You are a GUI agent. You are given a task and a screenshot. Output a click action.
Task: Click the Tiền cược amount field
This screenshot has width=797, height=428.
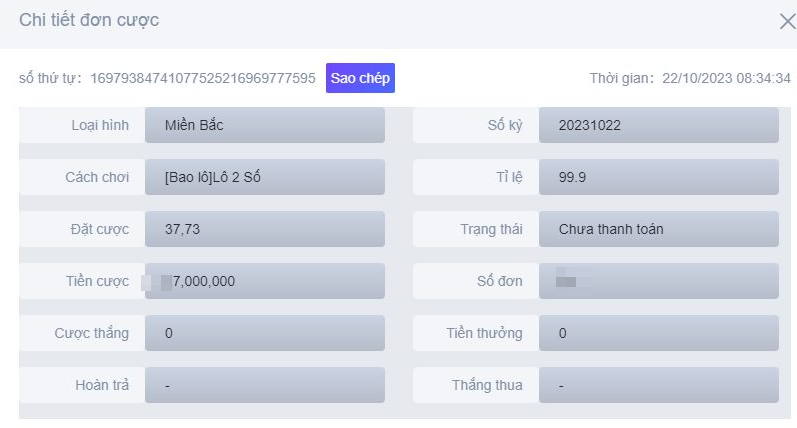pyautogui.click(x=264, y=281)
